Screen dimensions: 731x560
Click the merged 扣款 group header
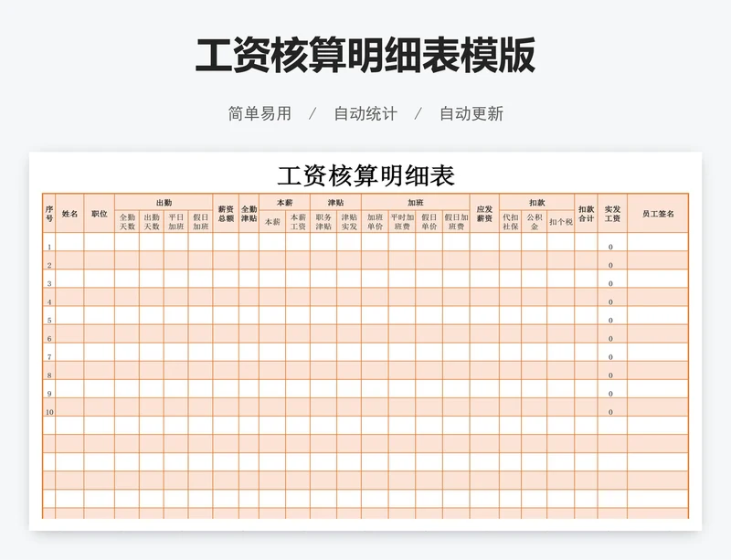click(x=536, y=203)
